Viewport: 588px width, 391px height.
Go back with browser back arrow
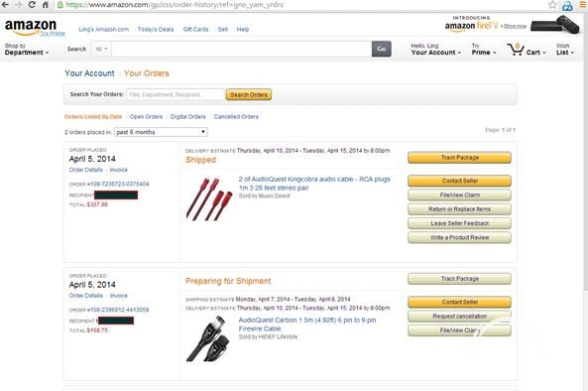point(5,5)
